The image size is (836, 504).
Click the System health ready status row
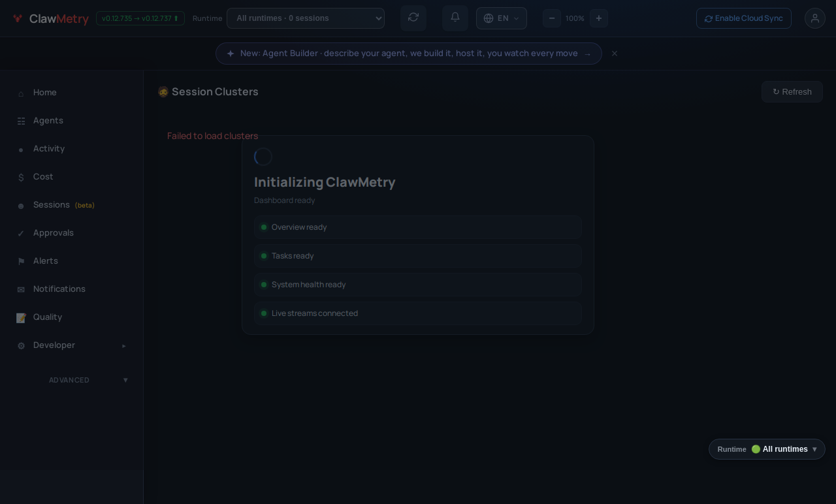pyautogui.click(x=418, y=285)
